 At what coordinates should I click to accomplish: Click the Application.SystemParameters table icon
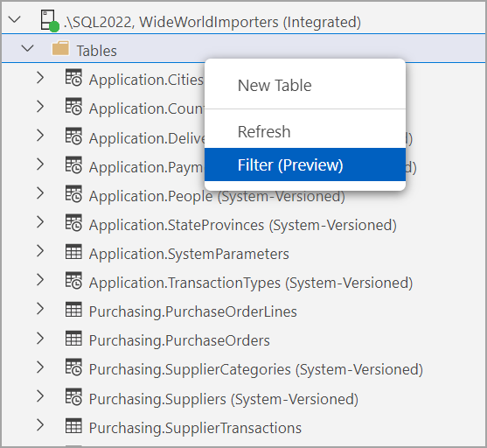pos(73,251)
